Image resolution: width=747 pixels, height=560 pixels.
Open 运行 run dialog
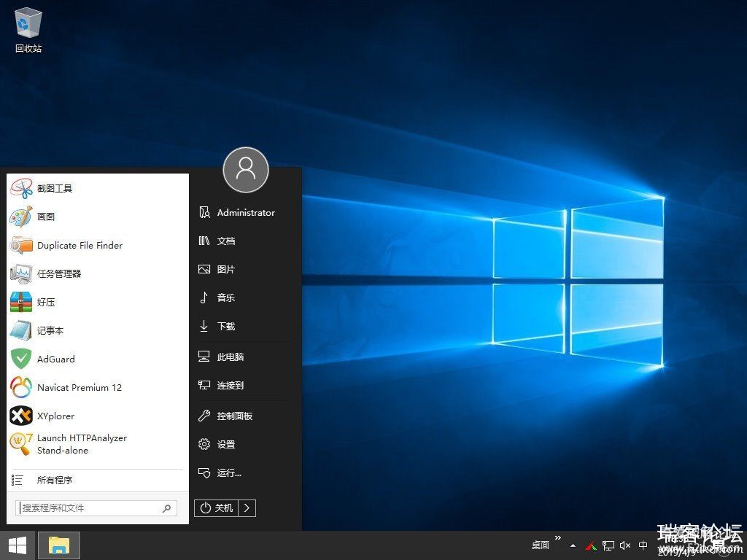point(244,472)
